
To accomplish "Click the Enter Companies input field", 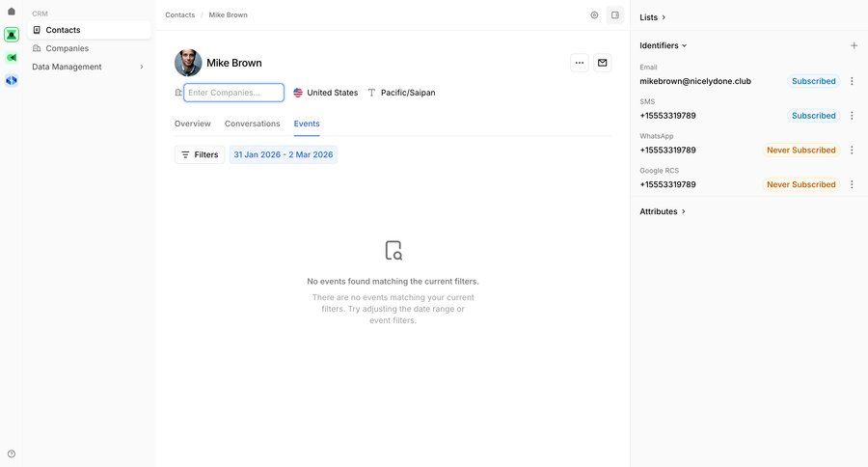I will tap(233, 93).
